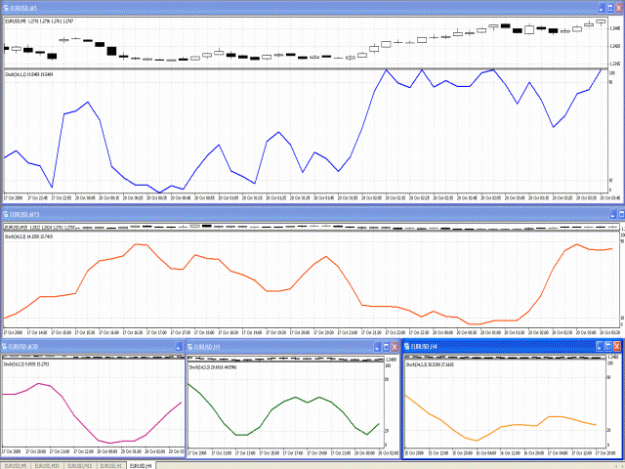625x469 pixels.
Task: Maximize the EURUSD,H4 chart window
Action: click(x=608, y=346)
